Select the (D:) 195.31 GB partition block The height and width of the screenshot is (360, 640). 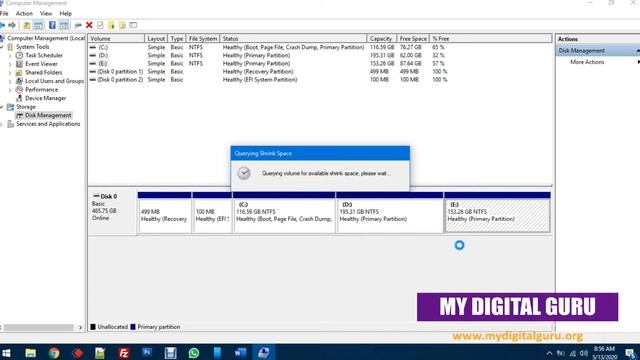tap(389, 212)
